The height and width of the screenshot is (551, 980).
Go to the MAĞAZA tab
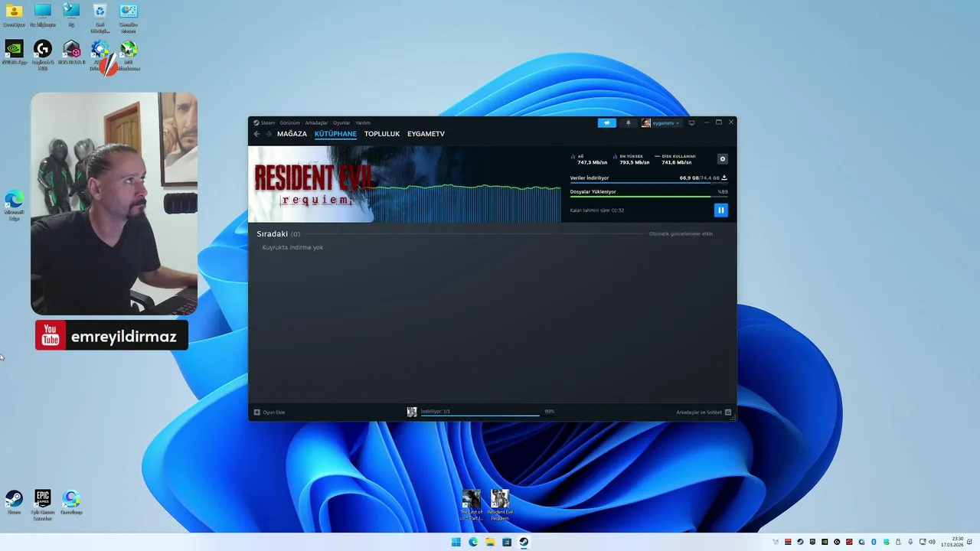coord(292,134)
